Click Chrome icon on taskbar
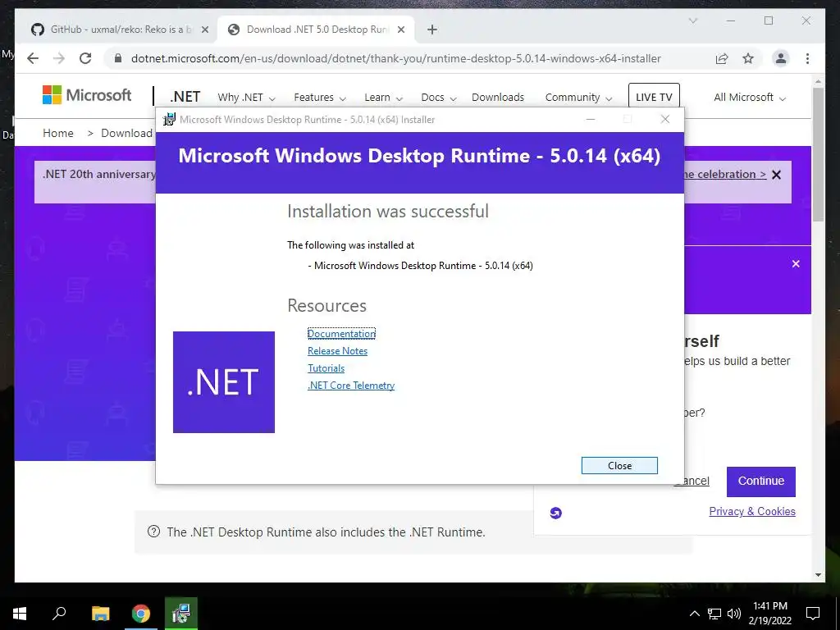The height and width of the screenshot is (630, 840). pyautogui.click(x=141, y=614)
